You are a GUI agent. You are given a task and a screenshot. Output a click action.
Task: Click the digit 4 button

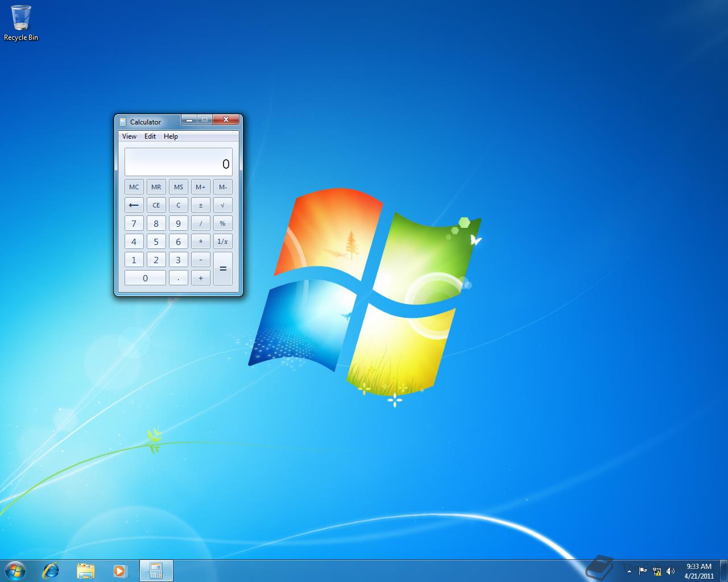pyautogui.click(x=134, y=242)
